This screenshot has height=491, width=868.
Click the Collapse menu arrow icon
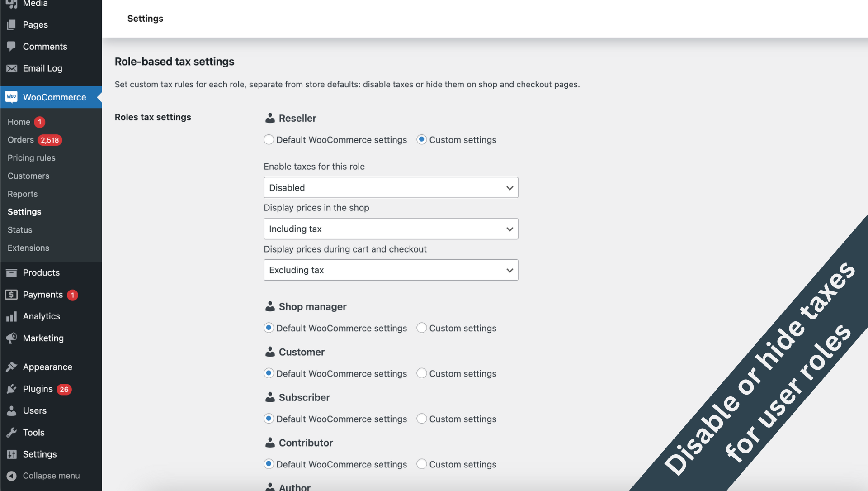point(11,476)
